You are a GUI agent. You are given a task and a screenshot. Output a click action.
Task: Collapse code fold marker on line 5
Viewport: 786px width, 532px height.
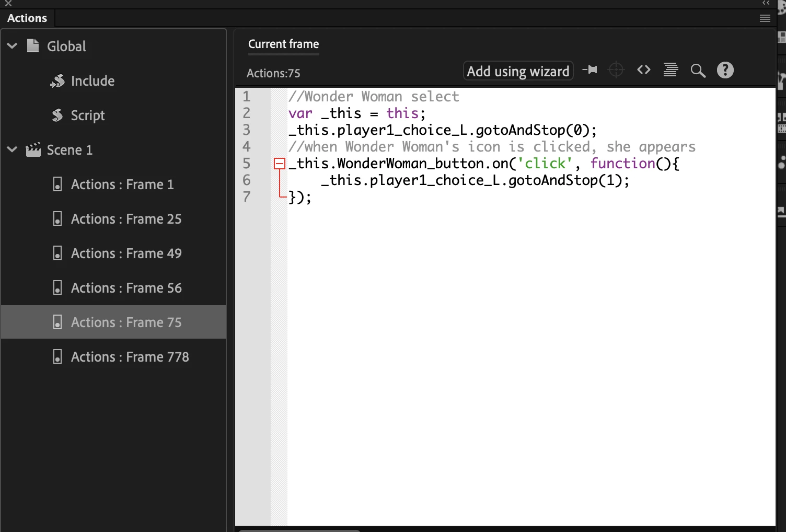pos(280,164)
